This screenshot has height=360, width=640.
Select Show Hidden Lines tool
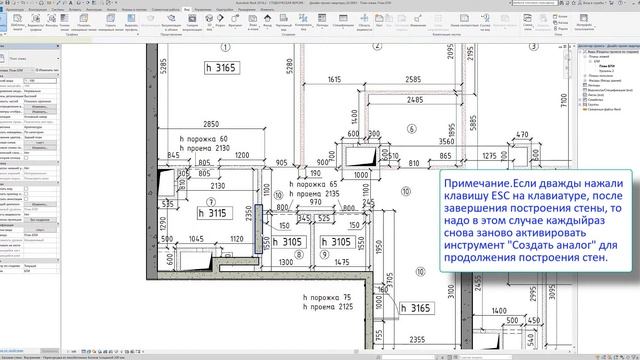click(84, 22)
